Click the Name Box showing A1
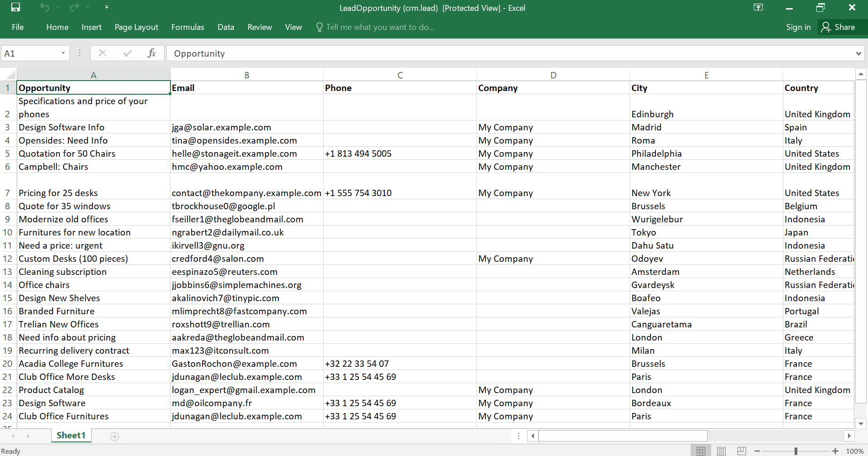 click(x=30, y=53)
